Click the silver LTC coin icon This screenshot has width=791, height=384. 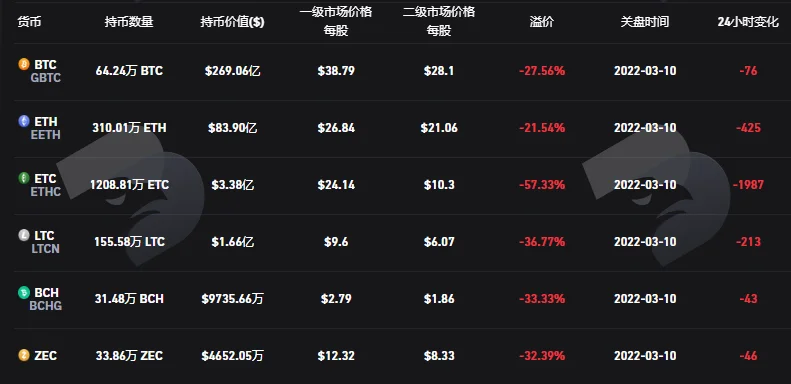pyautogui.click(x=24, y=235)
